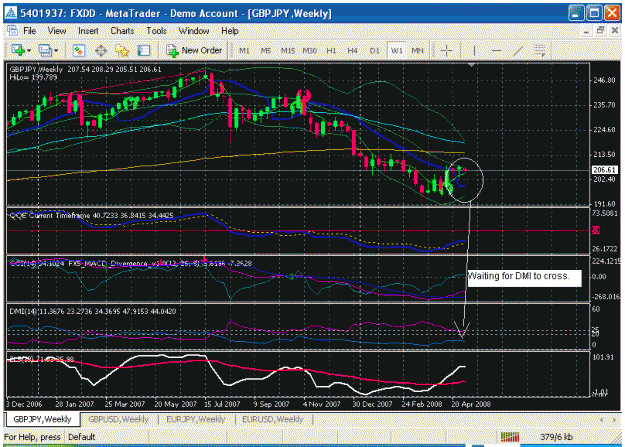Switch chart to M5 timeframe

[x=265, y=51]
